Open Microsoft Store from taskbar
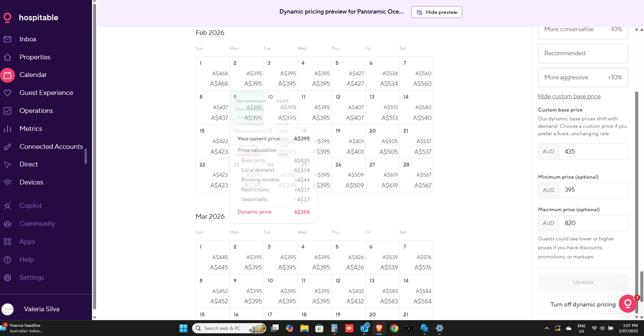This screenshot has width=644, height=336. click(319, 328)
